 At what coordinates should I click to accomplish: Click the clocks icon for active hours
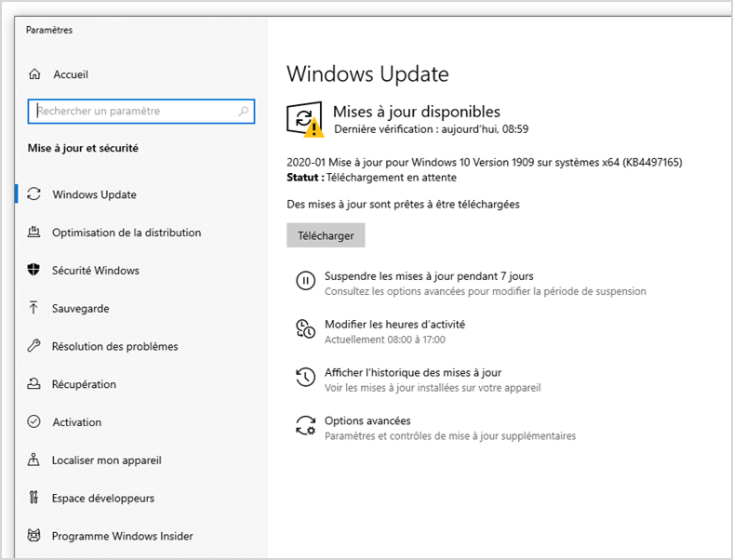point(305,328)
